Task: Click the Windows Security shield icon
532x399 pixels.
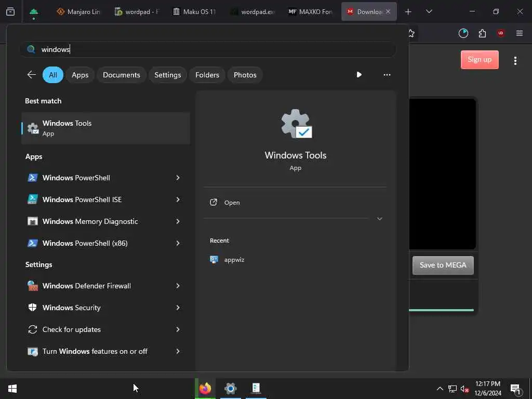Action: [x=33, y=308]
